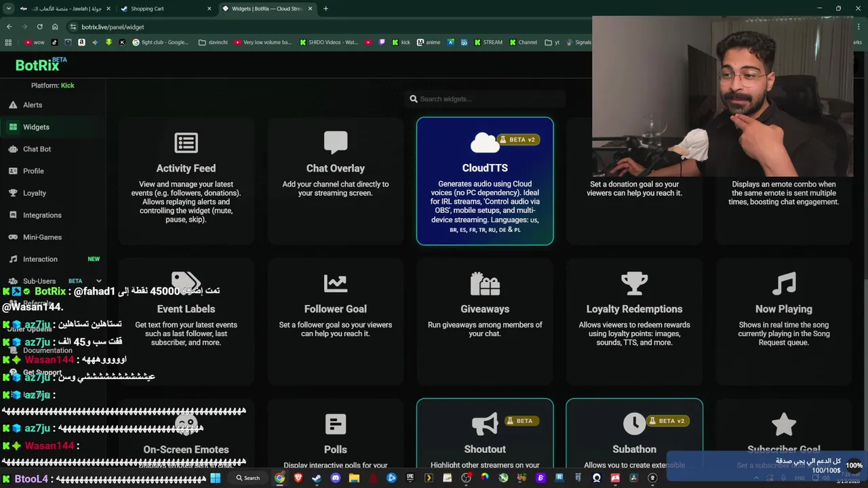Open the davinchi bookmark folder
Image resolution: width=868 pixels, height=488 pixels.
[213, 42]
